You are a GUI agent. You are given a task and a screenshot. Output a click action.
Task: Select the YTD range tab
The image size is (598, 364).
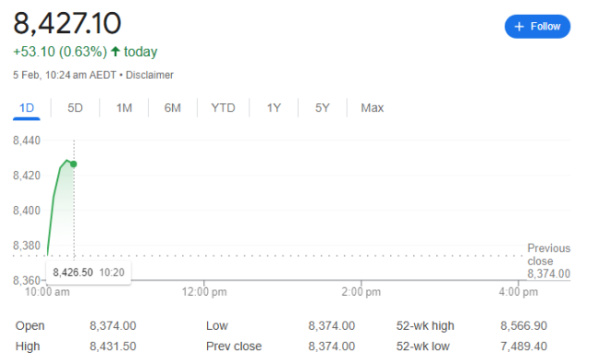click(224, 108)
